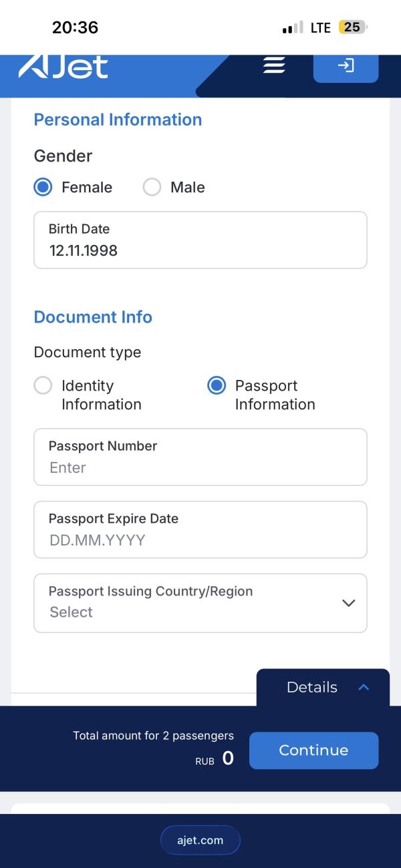This screenshot has height=868, width=401.
Task: Click the chevron in country selector
Action: 348,602
